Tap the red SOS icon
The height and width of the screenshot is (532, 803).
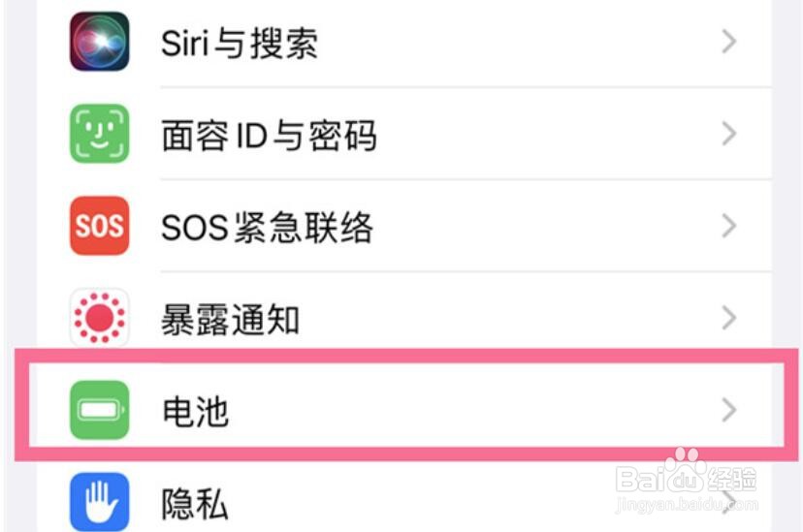100,227
